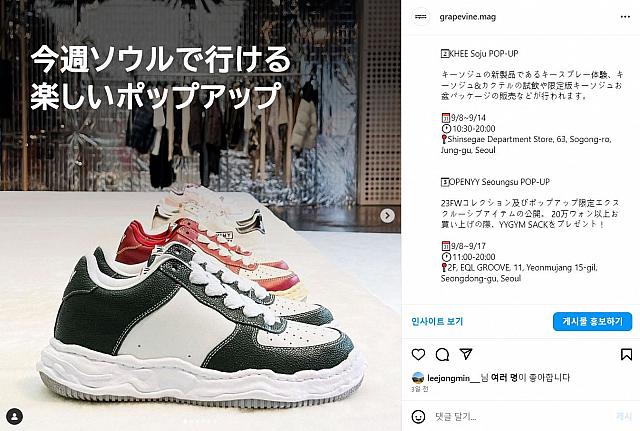Click the 인사이트 보기 link
The image size is (640, 431).
pyautogui.click(x=437, y=322)
